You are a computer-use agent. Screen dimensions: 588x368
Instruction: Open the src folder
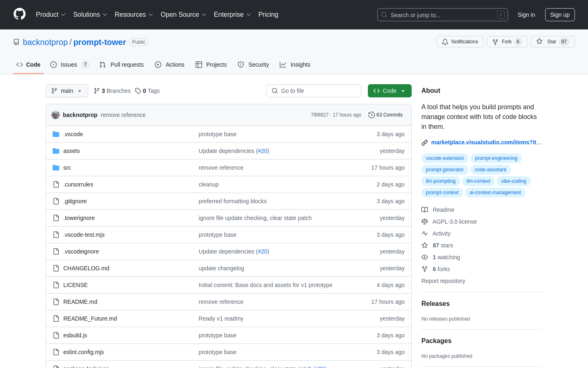tap(67, 168)
